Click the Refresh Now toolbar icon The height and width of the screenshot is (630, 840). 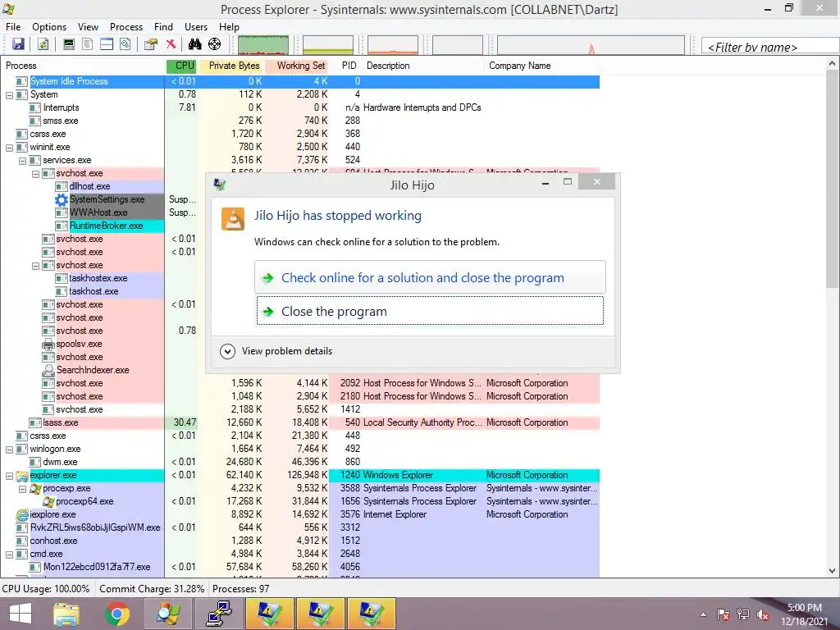pos(43,44)
